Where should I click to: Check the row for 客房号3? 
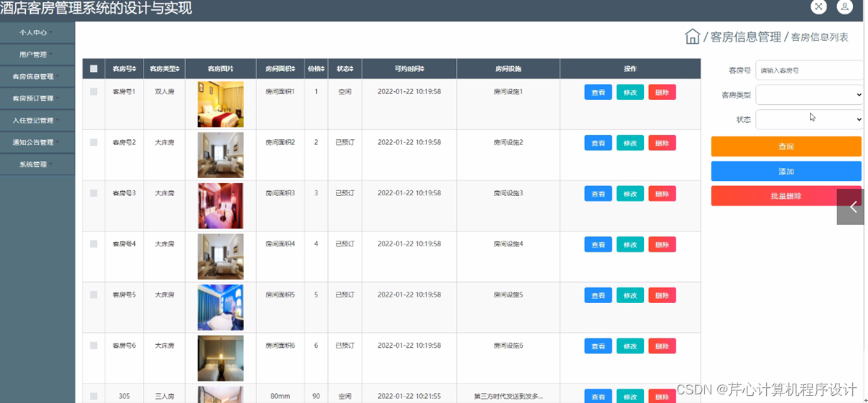click(93, 193)
